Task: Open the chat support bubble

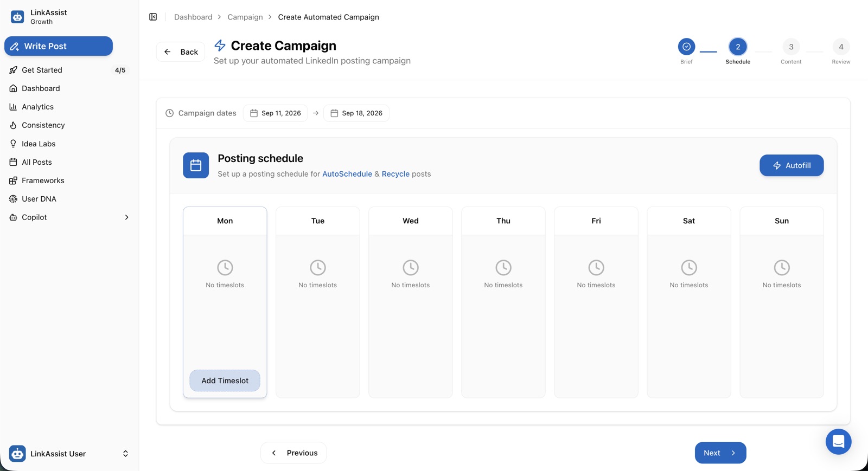Action: point(838,441)
